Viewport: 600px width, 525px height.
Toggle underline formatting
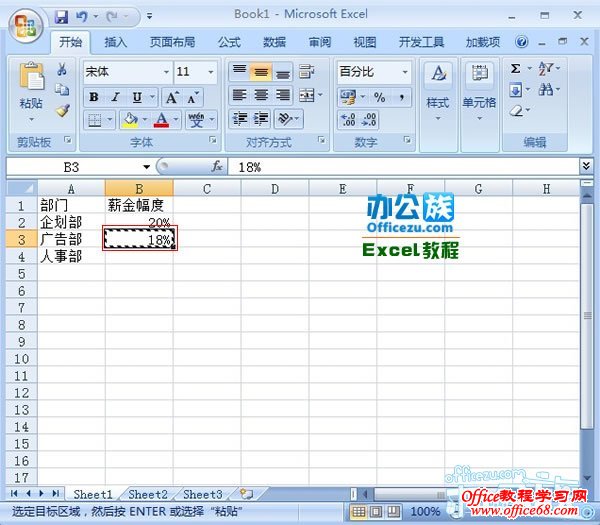click(x=137, y=97)
